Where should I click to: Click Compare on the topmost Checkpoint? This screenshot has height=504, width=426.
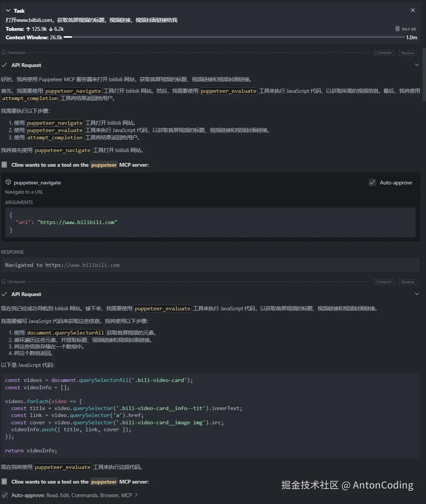tap(384, 53)
